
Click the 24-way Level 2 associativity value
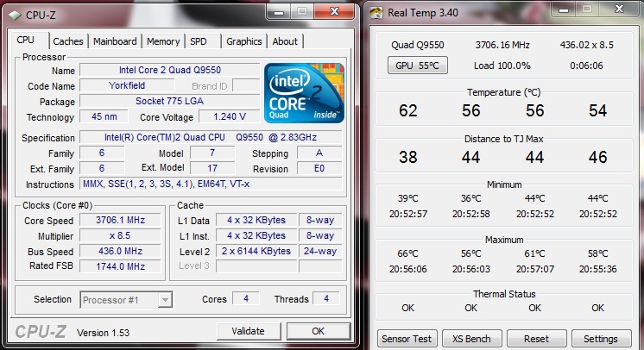[320, 251]
